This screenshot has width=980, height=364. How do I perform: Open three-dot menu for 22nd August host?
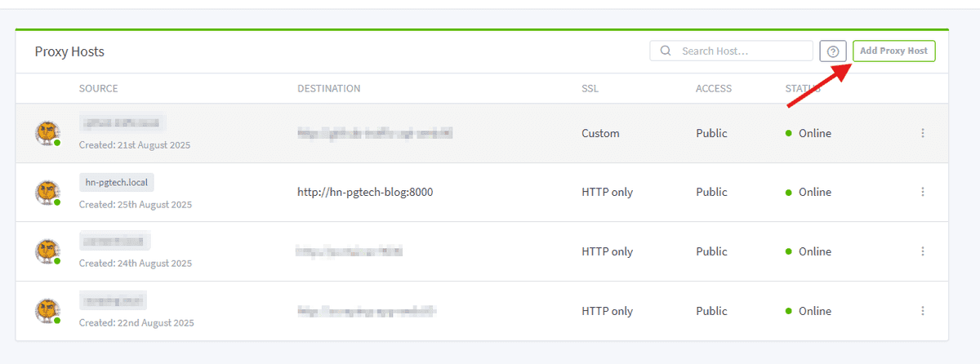pos(923,311)
